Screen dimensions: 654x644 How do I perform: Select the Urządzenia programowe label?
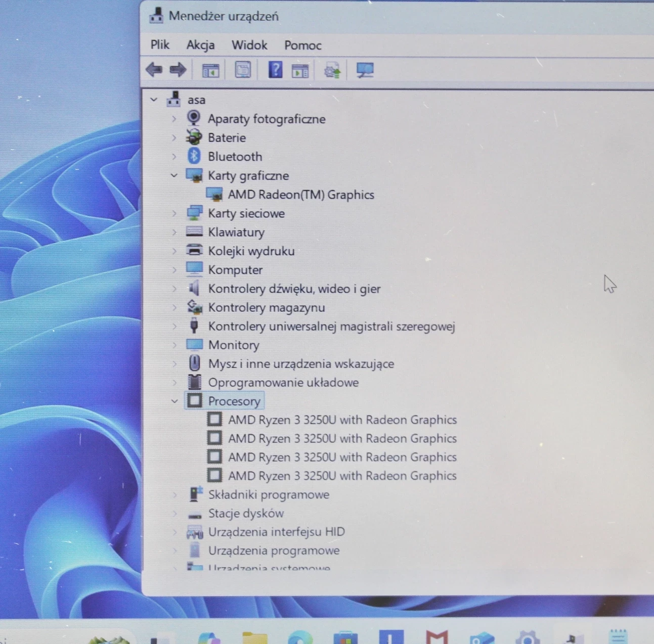274,550
